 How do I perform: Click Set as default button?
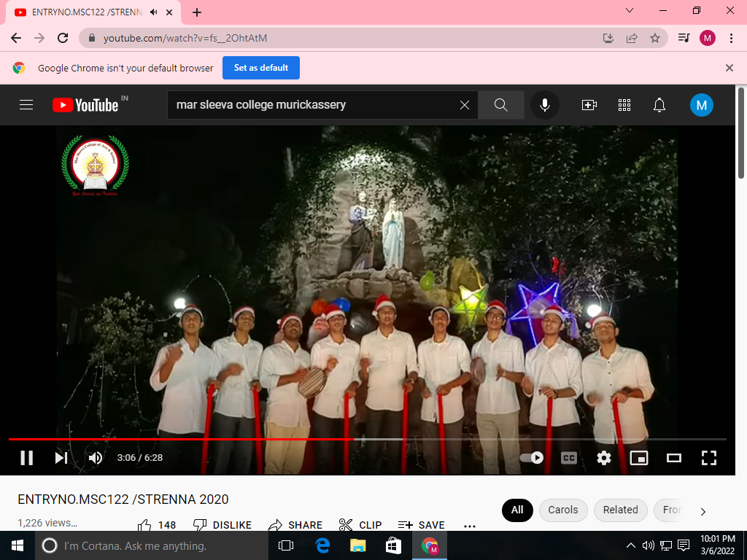click(261, 68)
